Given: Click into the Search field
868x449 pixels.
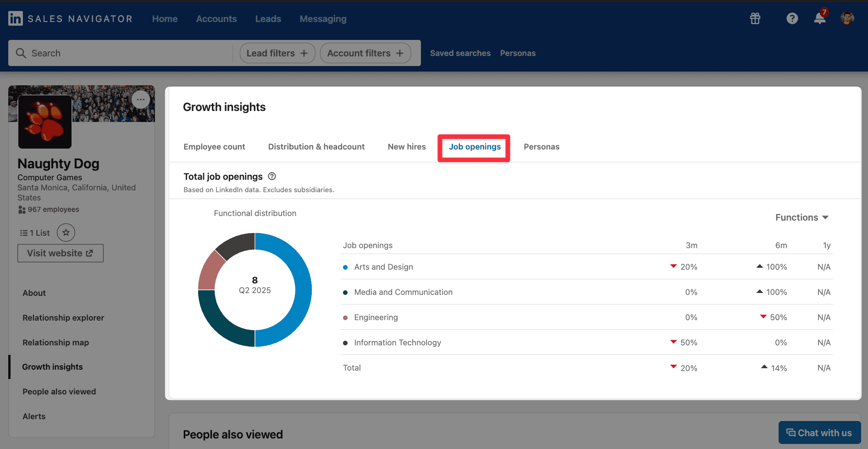Looking at the screenshot, I should [121, 53].
